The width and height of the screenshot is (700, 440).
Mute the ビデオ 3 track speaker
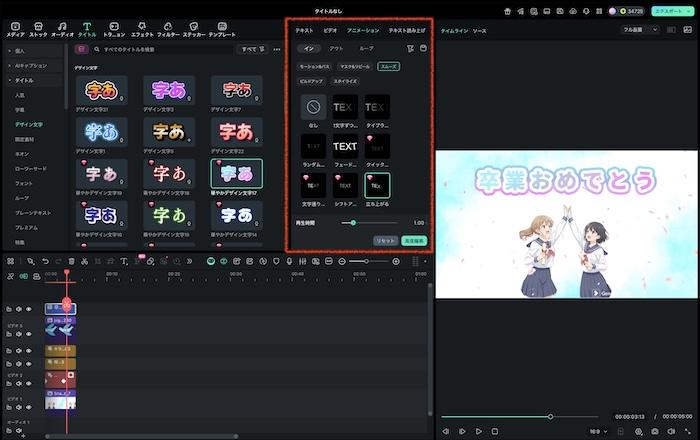click(19, 334)
